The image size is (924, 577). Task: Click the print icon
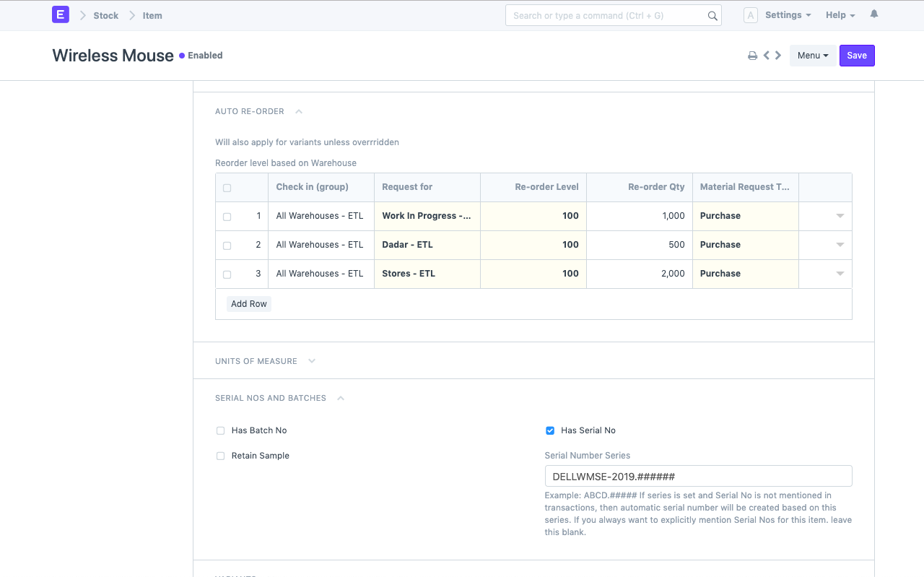[x=752, y=56]
